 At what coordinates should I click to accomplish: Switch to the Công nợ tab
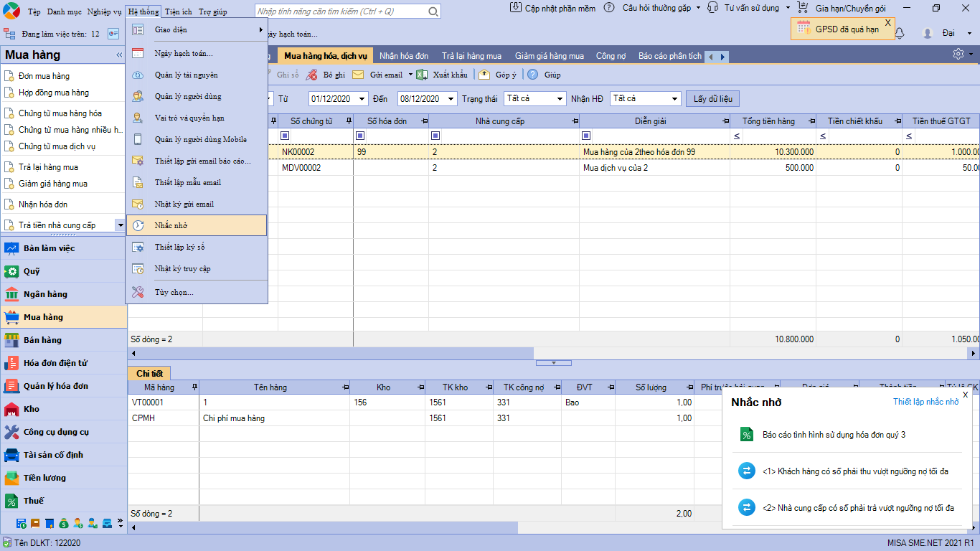click(x=611, y=56)
